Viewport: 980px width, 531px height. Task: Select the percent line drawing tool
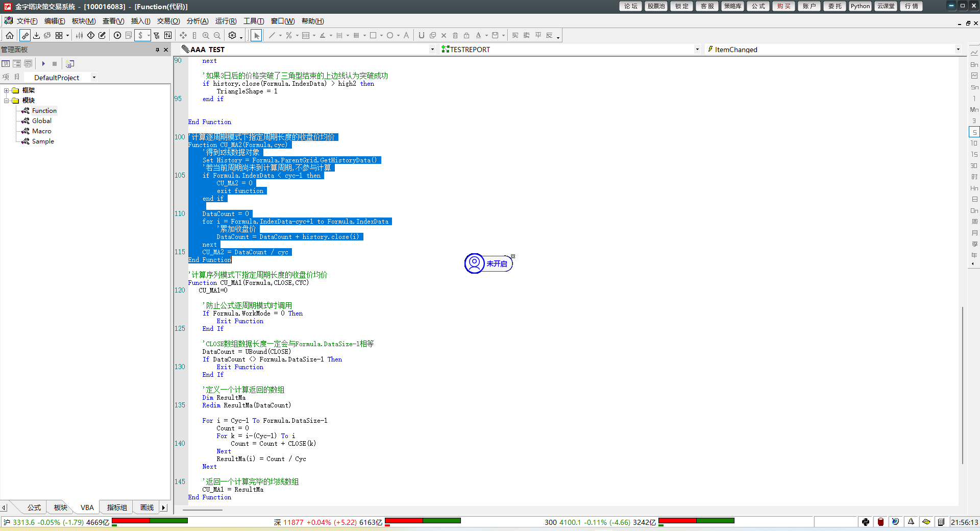[x=289, y=35]
